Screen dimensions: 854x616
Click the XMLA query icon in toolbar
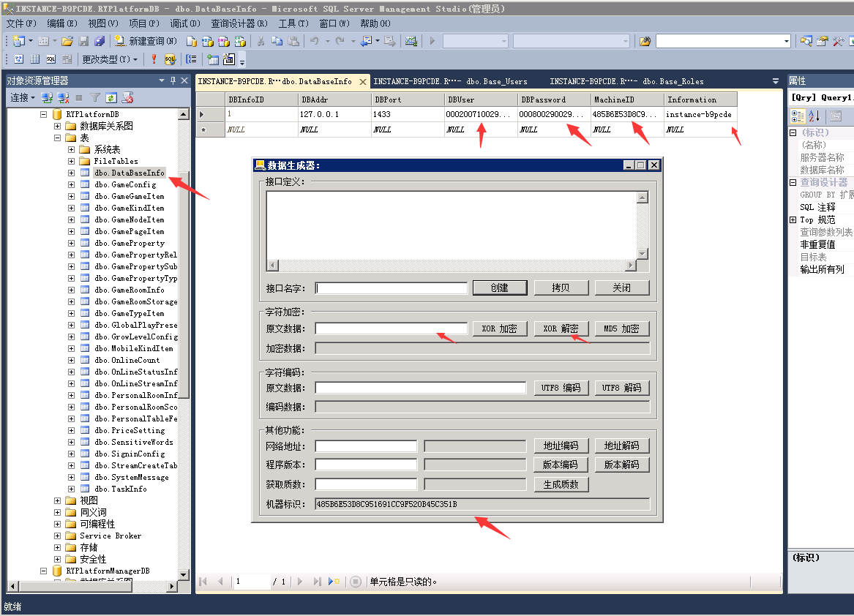pyautogui.click(x=240, y=41)
